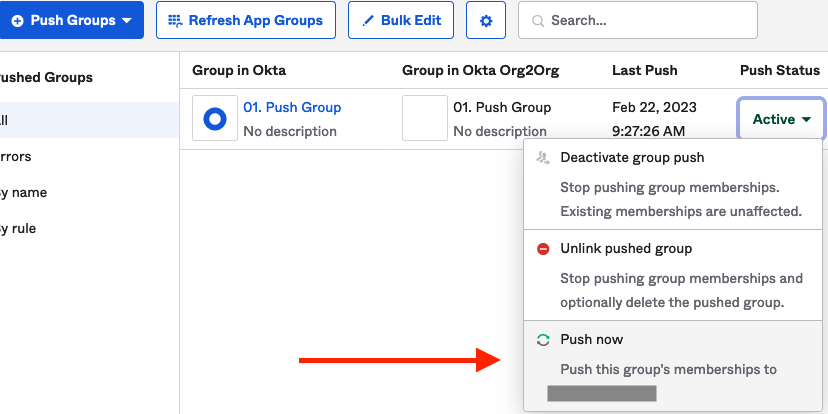Click the red Unlink pushed group icon

coord(543,249)
